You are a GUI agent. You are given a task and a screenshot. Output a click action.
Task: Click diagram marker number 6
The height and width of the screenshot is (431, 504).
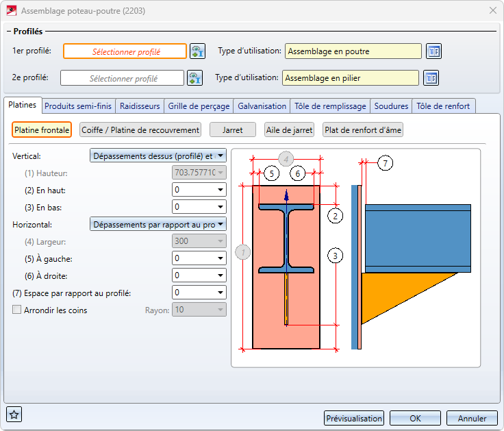point(298,174)
